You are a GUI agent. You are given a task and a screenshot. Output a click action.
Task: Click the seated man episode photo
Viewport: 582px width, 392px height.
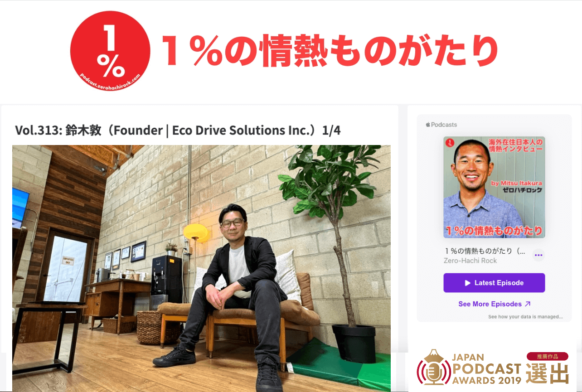pyautogui.click(x=201, y=268)
